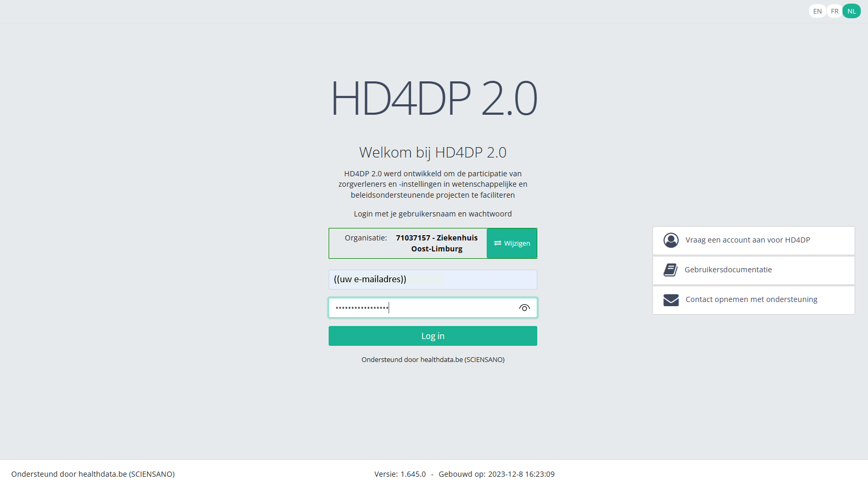Switch language to FR
Viewport: 868px width, 483px height.
pyautogui.click(x=835, y=11)
